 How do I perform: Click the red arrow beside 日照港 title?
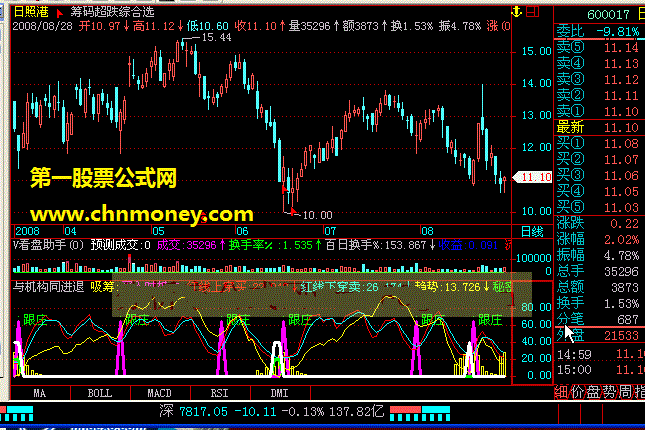click(x=60, y=13)
